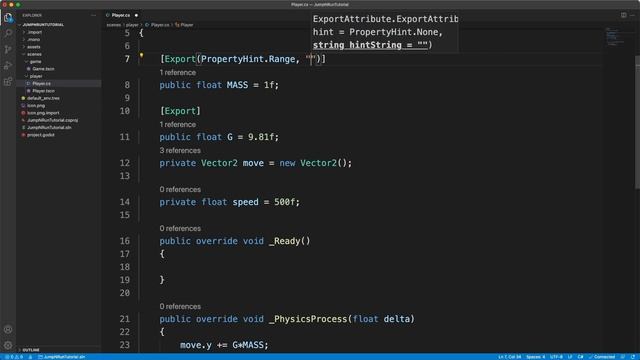
Task: Click the lightbulb quick-fix icon on line 7
Action: pyautogui.click(x=142, y=55)
